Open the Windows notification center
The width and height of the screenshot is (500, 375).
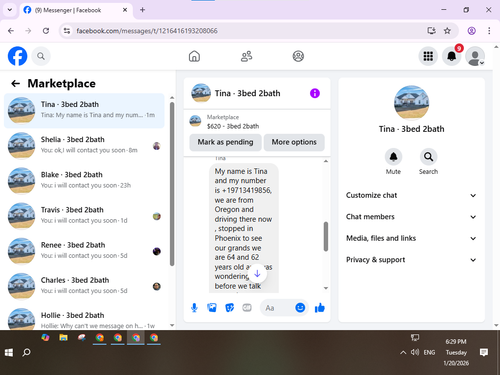pyautogui.click(x=484, y=352)
